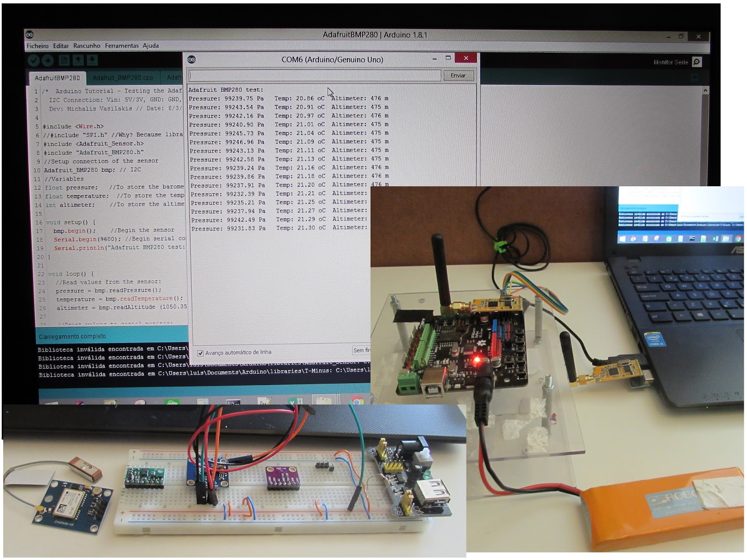Click the console line mentioning T-Minus

(204, 373)
